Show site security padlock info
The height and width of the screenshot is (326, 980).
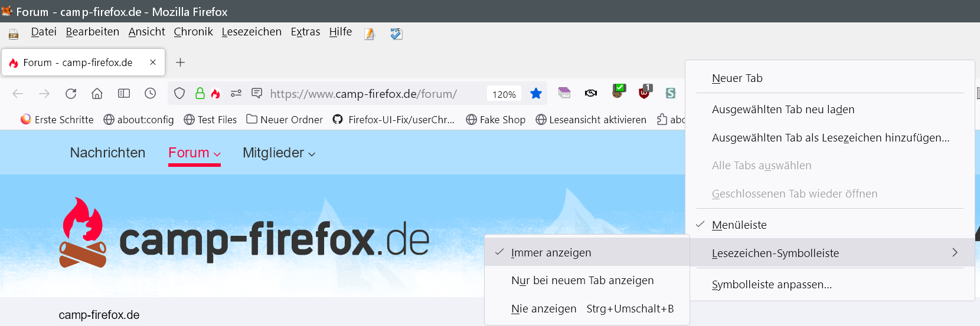(200, 93)
